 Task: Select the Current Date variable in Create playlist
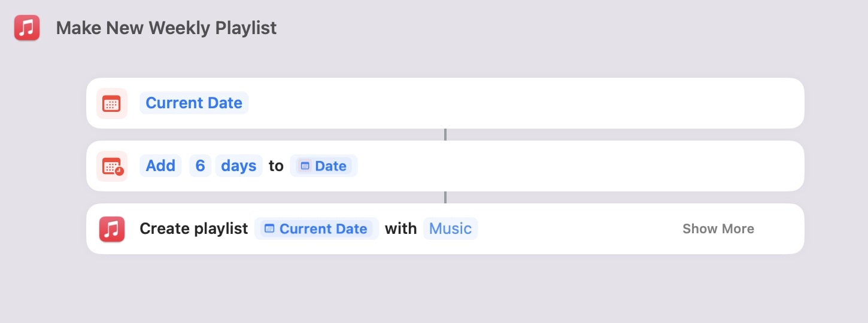click(316, 228)
